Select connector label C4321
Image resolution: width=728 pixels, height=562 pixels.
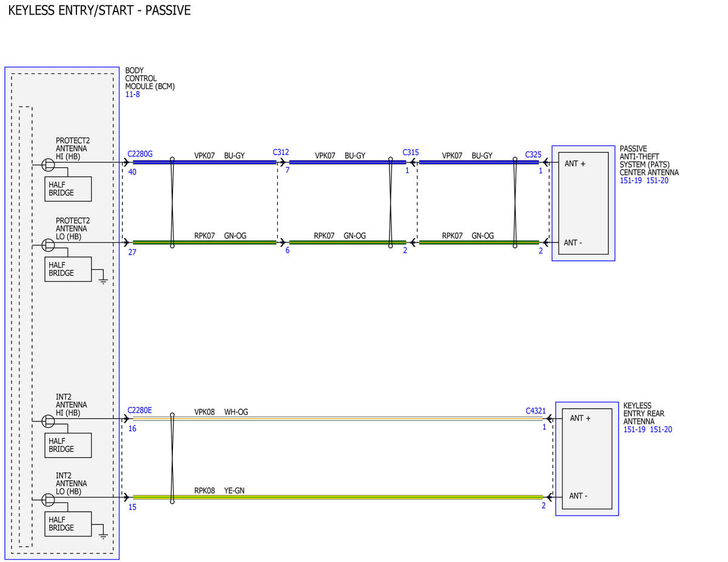[x=536, y=411]
